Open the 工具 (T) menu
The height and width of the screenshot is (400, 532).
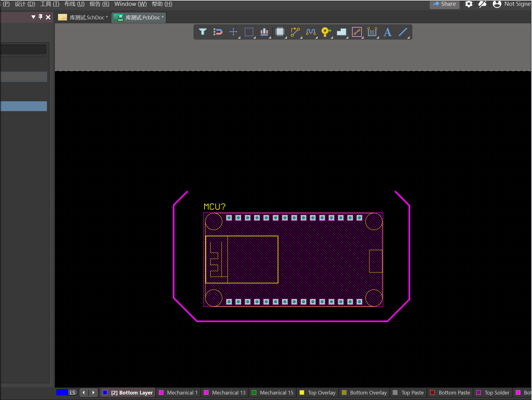(50, 4)
